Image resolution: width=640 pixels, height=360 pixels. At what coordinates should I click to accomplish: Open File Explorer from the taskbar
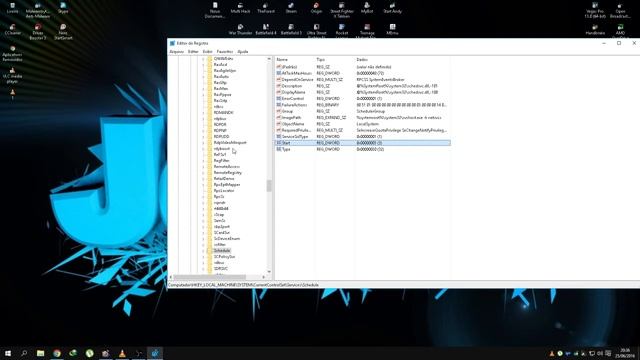click(40, 353)
